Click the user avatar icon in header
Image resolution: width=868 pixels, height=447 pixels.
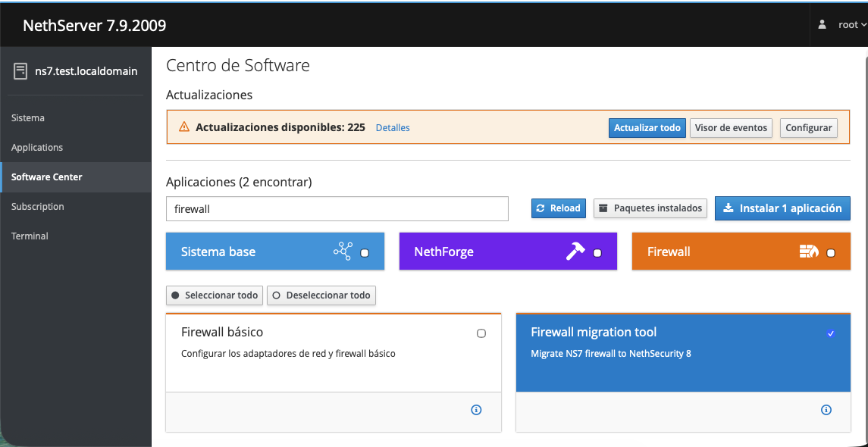click(x=823, y=24)
